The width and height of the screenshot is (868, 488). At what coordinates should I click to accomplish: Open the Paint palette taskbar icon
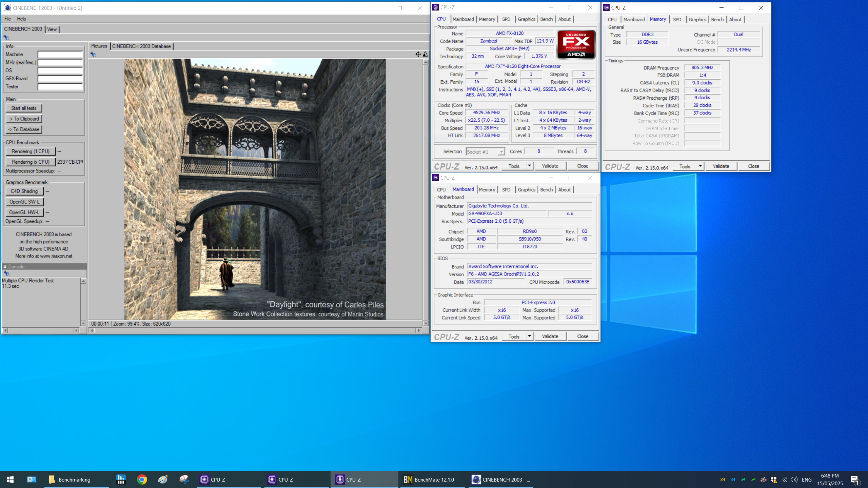163,480
